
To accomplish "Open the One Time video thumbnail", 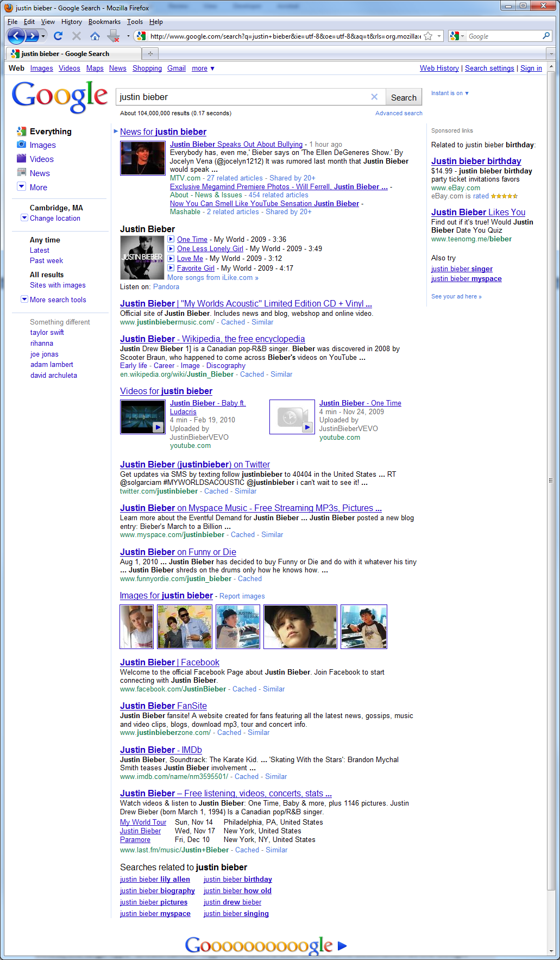I will (292, 416).
